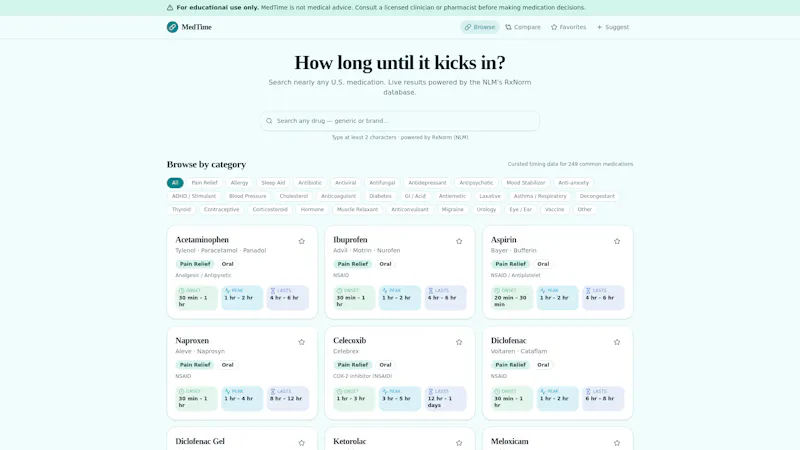Filter by Antidepressant category
The image size is (800, 450).
(427, 183)
